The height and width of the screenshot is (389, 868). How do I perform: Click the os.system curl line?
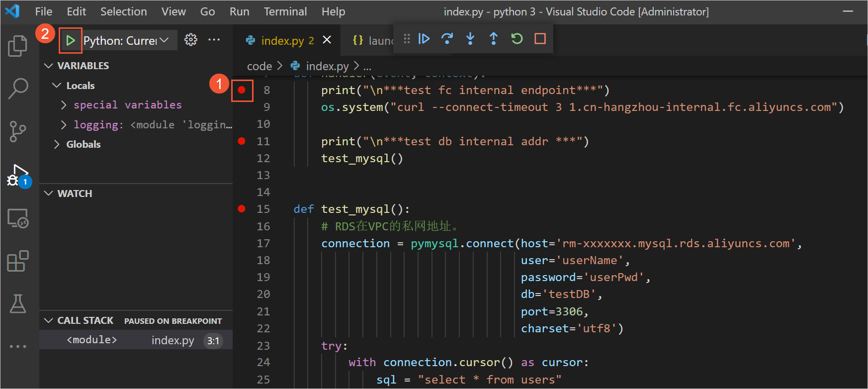pos(582,107)
